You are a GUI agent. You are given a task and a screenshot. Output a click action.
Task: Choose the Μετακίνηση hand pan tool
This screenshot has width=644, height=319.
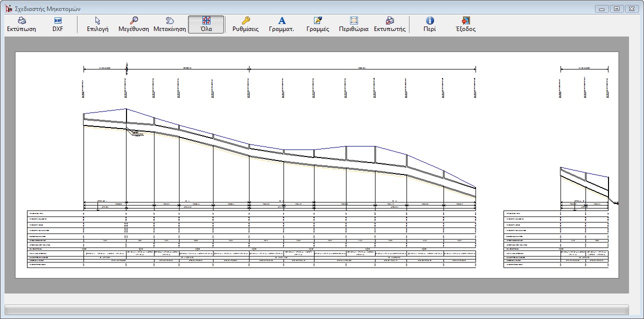pyautogui.click(x=169, y=24)
